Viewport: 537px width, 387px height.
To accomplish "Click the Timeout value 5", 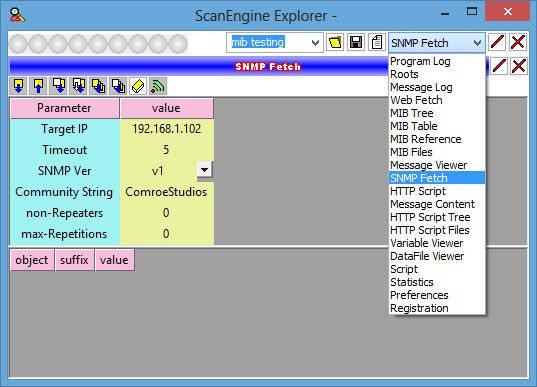I will coord(166,150).
